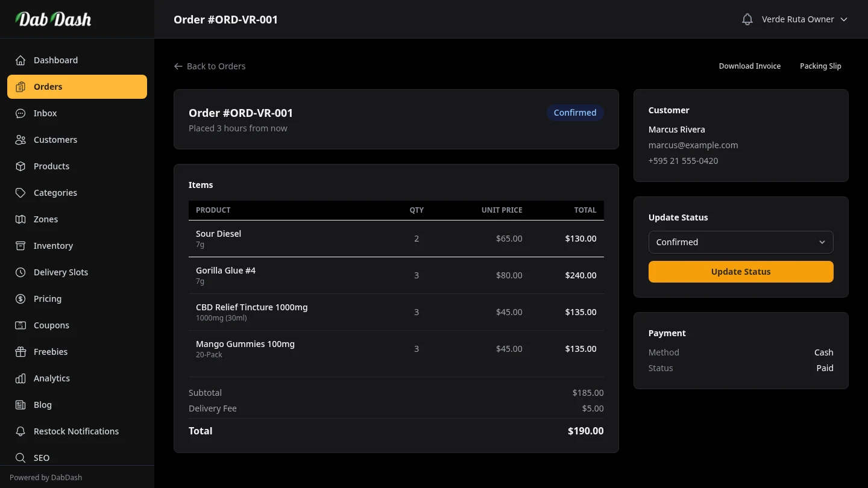Open the Freebies gift icon
The height and width of the screenshot is (488, 868).
(x=20, y=352)
